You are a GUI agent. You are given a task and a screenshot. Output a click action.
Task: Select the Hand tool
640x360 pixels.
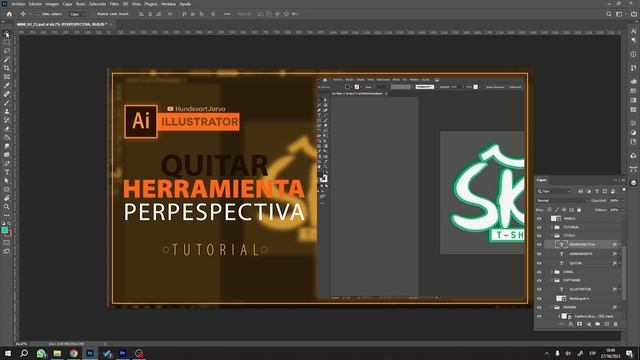pyautogui.click(x=7, y=198)
